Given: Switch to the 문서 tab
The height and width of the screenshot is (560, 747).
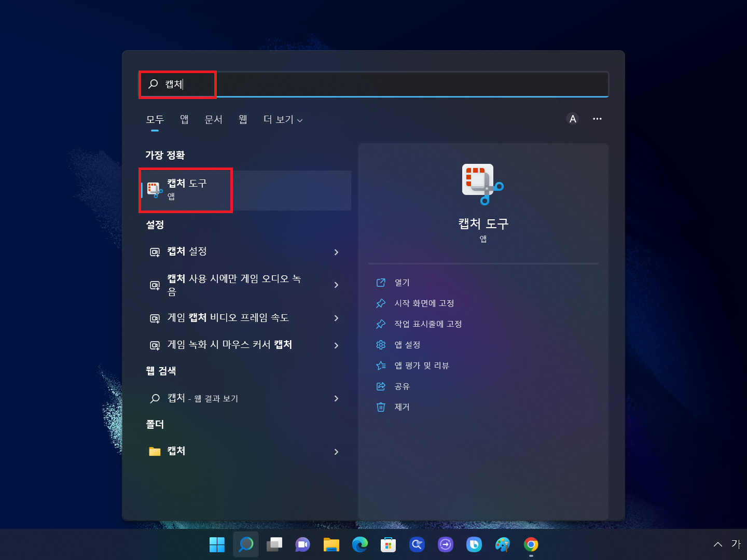Looking at the screenshot, I should (214, 119).
